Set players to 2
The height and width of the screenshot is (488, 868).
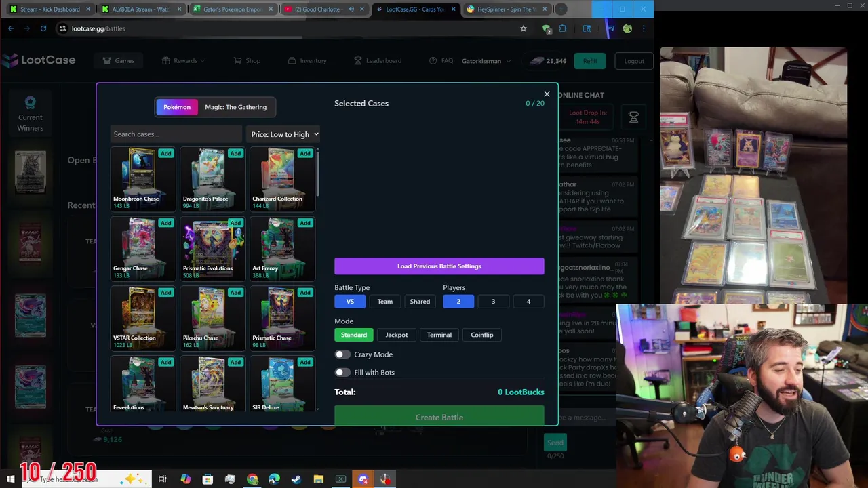tap(458, 302)
